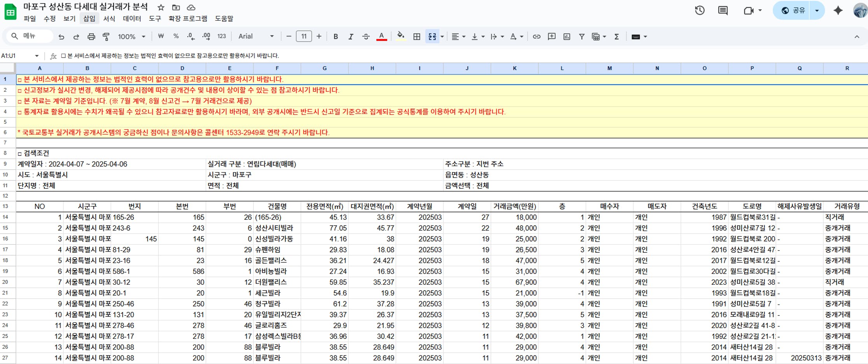Open the Arial font dropdown
This screenshot has width=868, height=364.
pos(256,37)
